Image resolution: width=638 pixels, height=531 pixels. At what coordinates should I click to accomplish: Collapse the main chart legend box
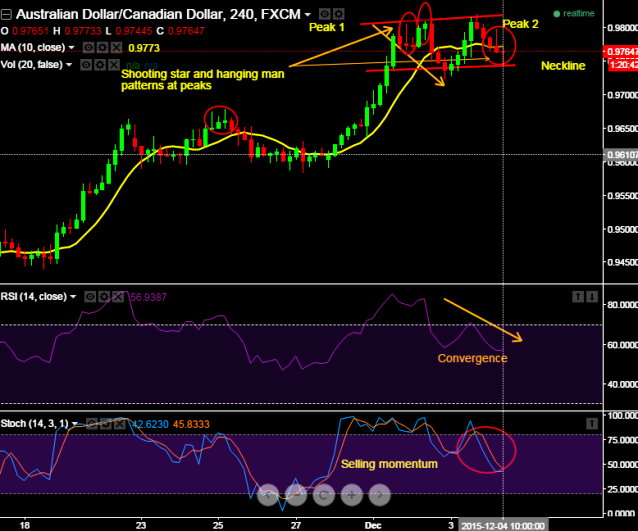tap(6, 15)
